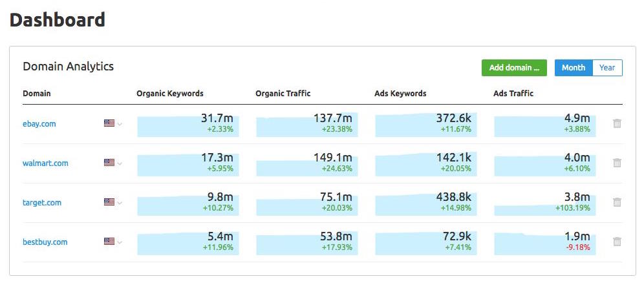
Task: Click the US flag for ebay.com
Action: click(109, 123)
